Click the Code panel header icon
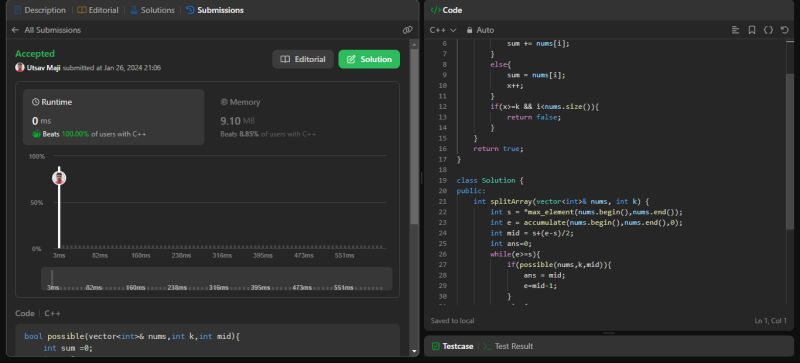Image resolution: width=800 pixels, height=363 pixels. tap(435, 10)
